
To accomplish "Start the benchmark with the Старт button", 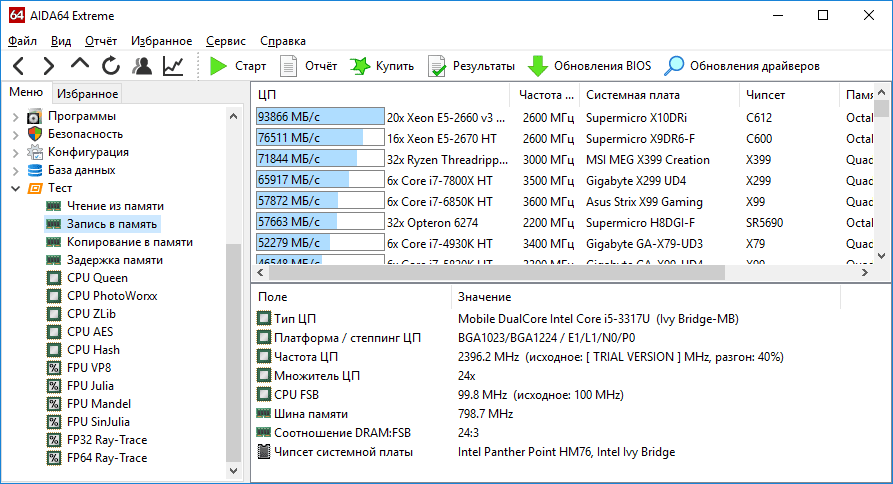I will tap(237, 66).
